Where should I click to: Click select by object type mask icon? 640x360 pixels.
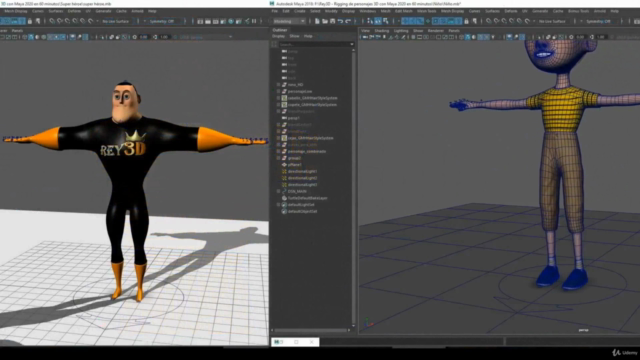[378, 21]
